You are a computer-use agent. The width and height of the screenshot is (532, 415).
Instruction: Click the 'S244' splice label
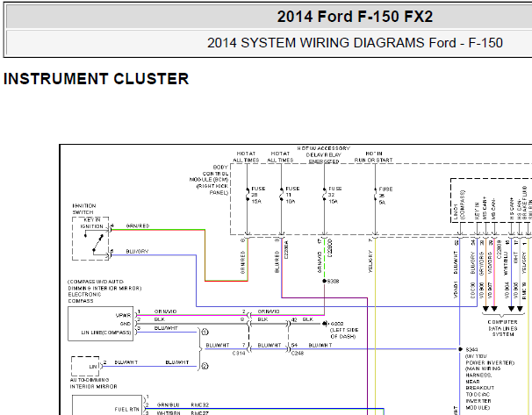[471, 349]
